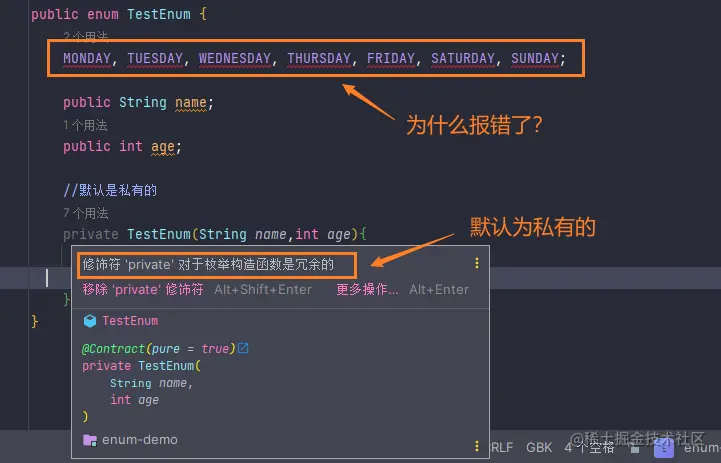The width and height of the screenshot is (721, 463).
Task: Place the cursor on the MONDAY constant
Action: 87,58
